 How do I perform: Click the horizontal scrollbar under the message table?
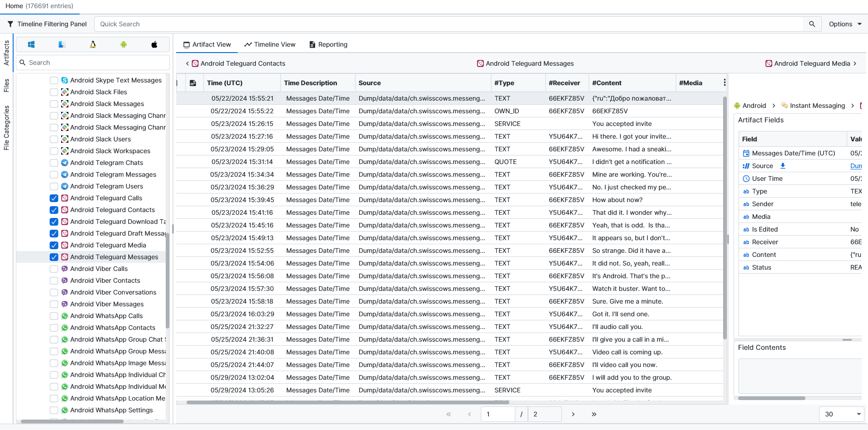tap(348, 402)
